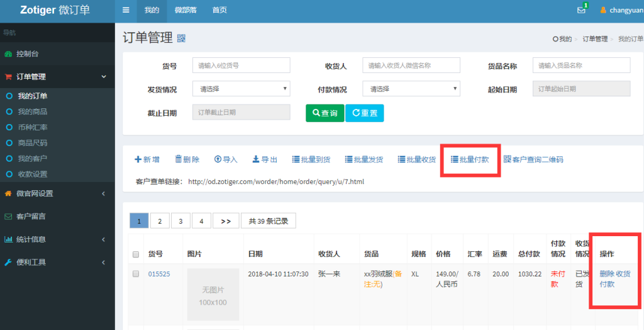Image resolution: width=644 pixels, height=330 pixels.
Task: Click the circle icon beside 我的商品
Action: tap(9, 111)
